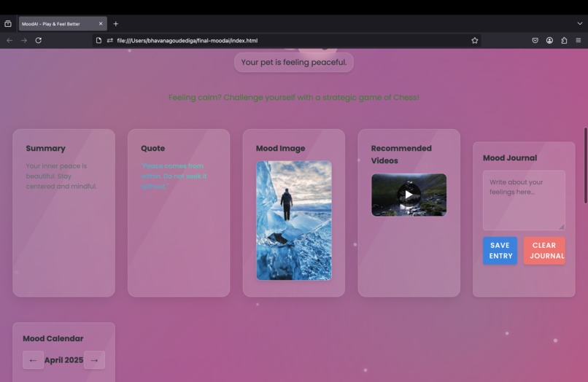Click the Summary card heading
The image size is (588, 382).
click(45, 149)
